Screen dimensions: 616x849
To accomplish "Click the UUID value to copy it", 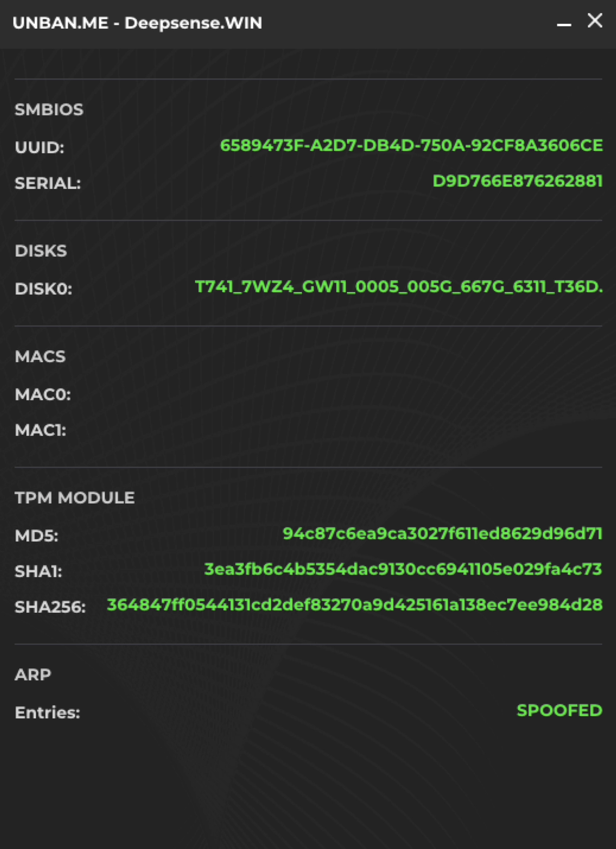I will pyautogui.click(x=411, y=146).
